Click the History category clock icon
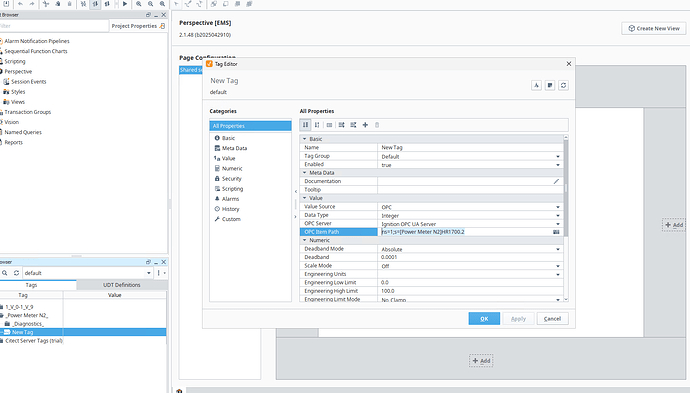This screenshot has height=393, width=690. (217, 209)
